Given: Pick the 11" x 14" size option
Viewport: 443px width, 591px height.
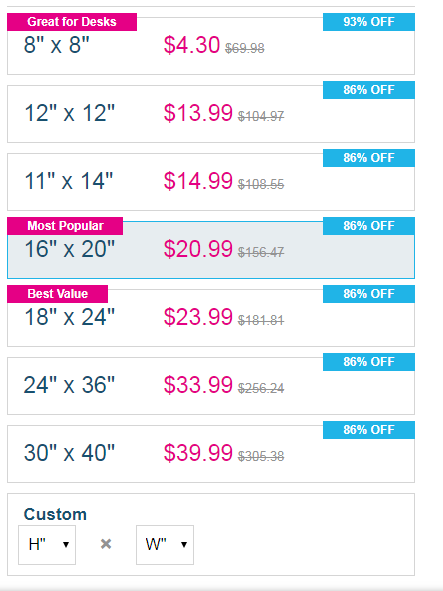Looking at the screenshot, I should (x=211, y=182).
